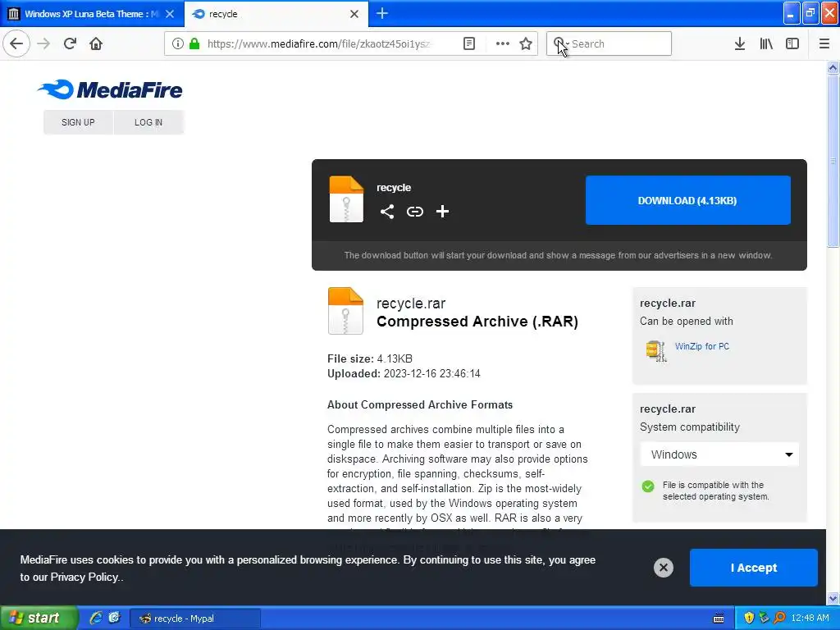840x630 pixels.
Task: Show site information for mediafire.com
Action: click(x=177, y=43)
